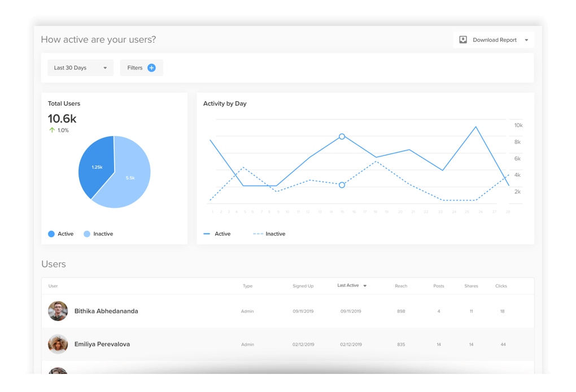This screenshot has height=392, width=576.
Task: Click signed up date 02/12/2019 for Emiliya
Action: pos(303,344)
